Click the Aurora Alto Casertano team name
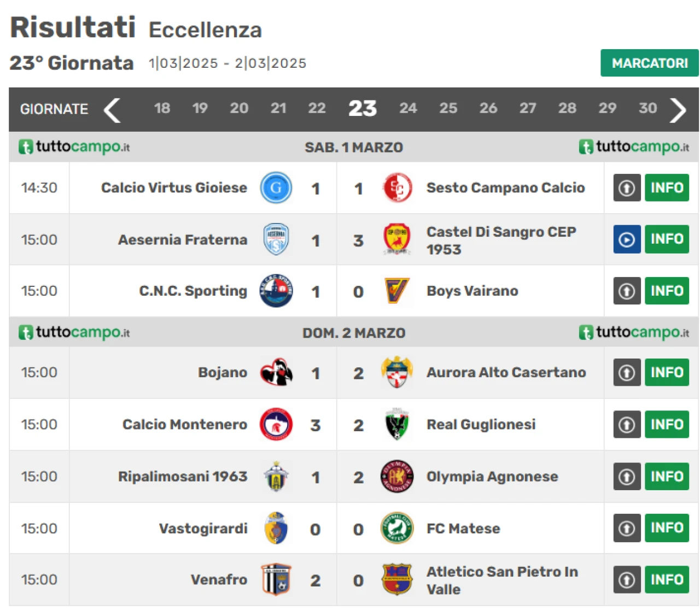 click(x=506, y=373)
